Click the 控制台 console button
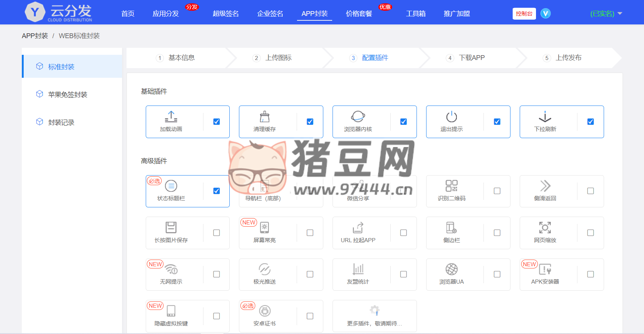Viewport: 644px width, 334px height. tap(524, 14)
